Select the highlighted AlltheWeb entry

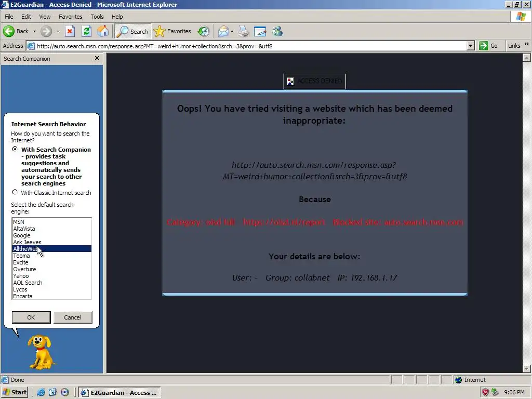tap(51, 249)
